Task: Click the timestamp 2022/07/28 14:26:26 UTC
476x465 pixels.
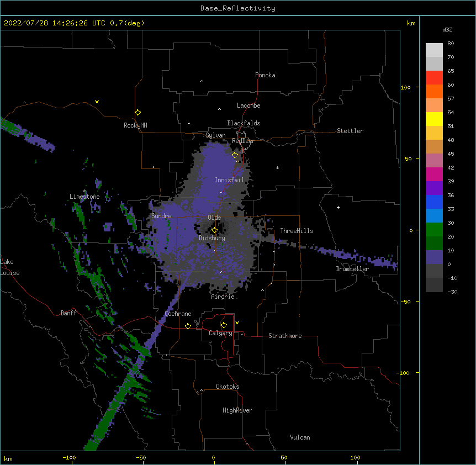Action: pos(55,23)
